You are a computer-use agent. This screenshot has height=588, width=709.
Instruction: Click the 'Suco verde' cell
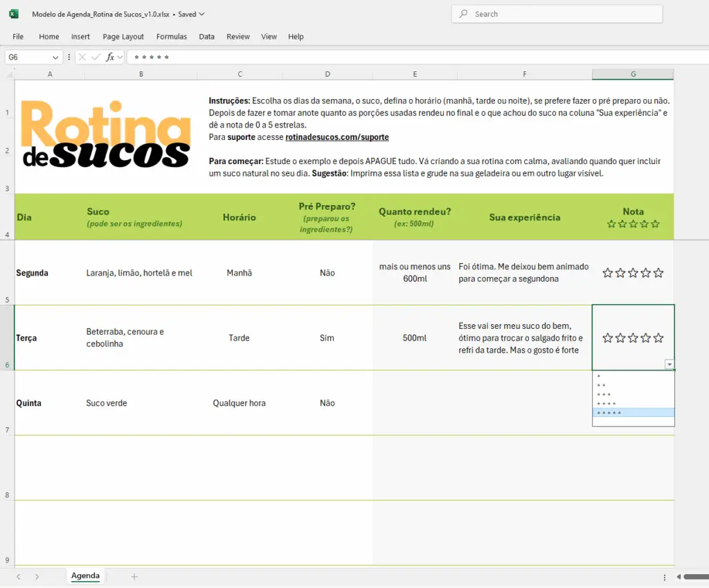coord(141,403)
